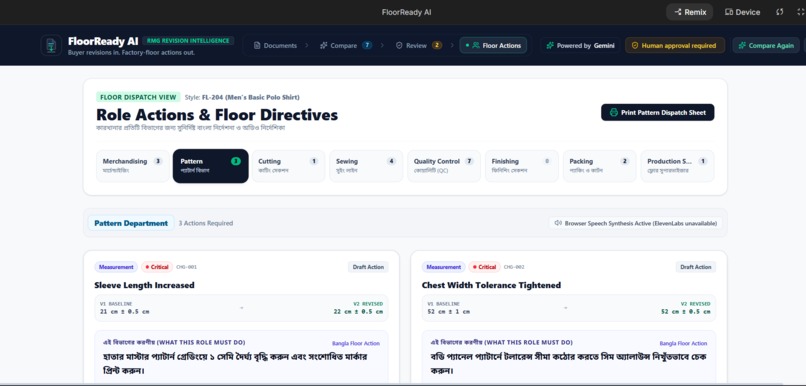Click the Critical tag on Sleeve Length card
The height and width of the screenshot is (386, 806).
(157, 267)
